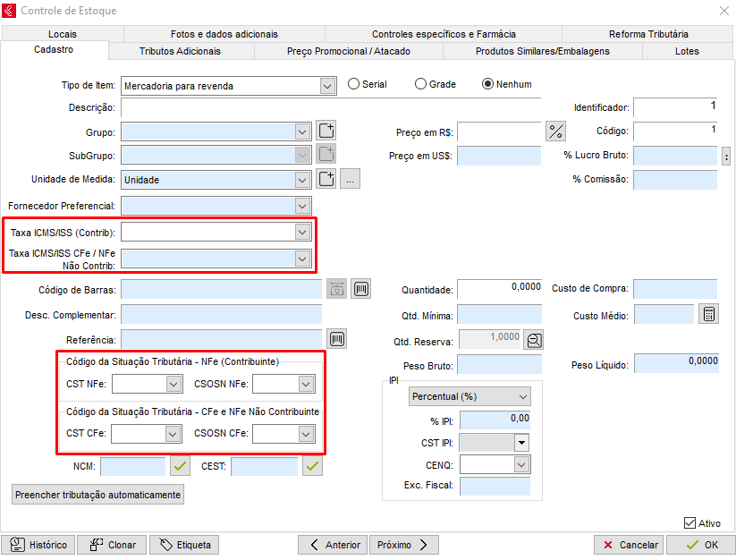Click the barcode icon beside Referência
Image resolution: width=736 pixels, height=560 pixels.
pyautogui.click(x=336, y=338)
